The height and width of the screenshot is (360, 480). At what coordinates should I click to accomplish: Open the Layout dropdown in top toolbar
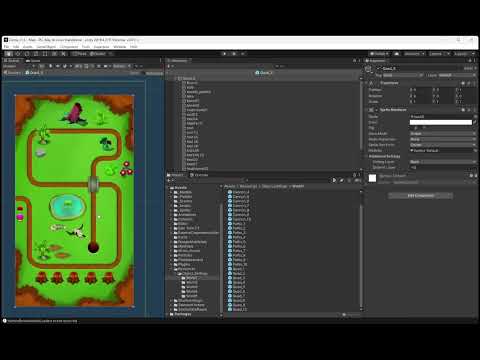[x=464, y=54]
